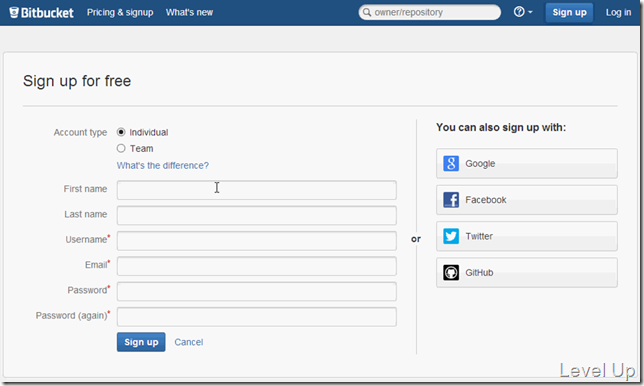Click the Bitbucket logo

click(x=41, y=12)
